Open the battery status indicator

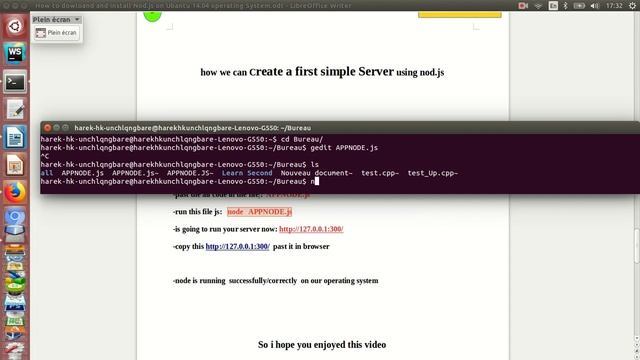point(579,6)
